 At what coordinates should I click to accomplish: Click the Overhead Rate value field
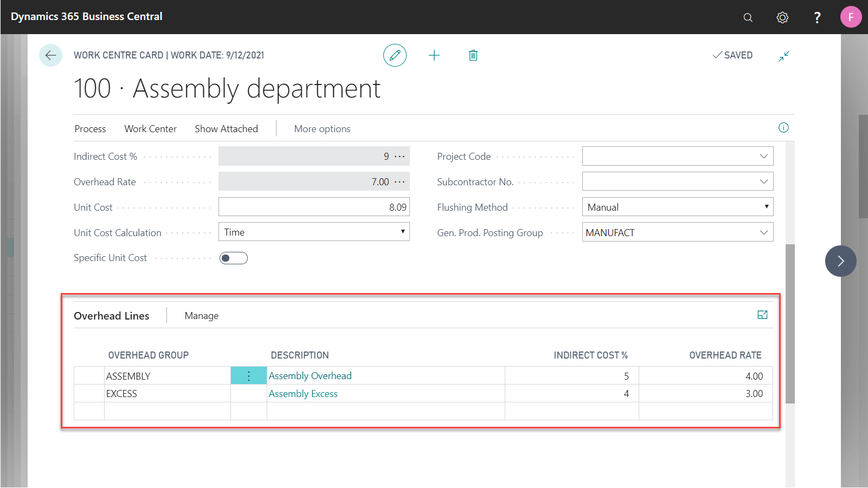pos(314,181)
